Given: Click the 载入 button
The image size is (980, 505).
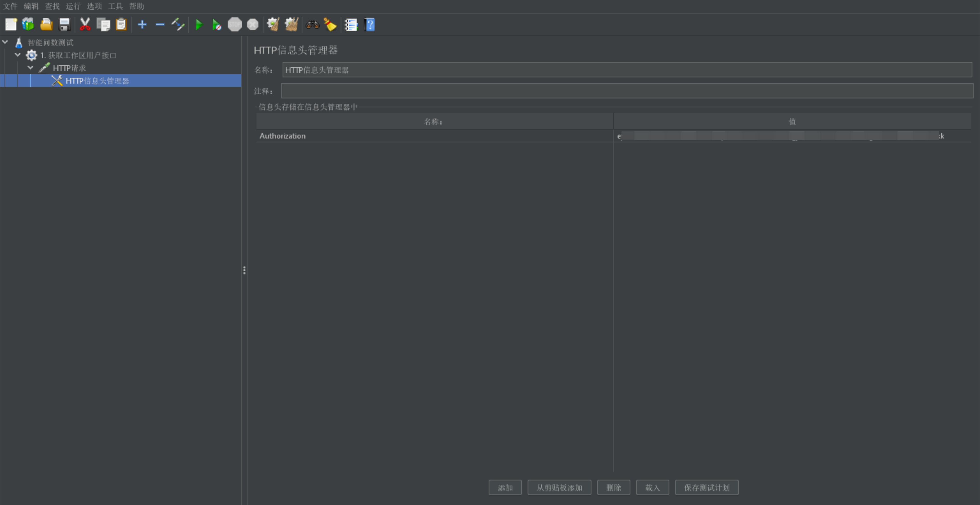Looking at the screenshot, I should click(x=653, y=487).
